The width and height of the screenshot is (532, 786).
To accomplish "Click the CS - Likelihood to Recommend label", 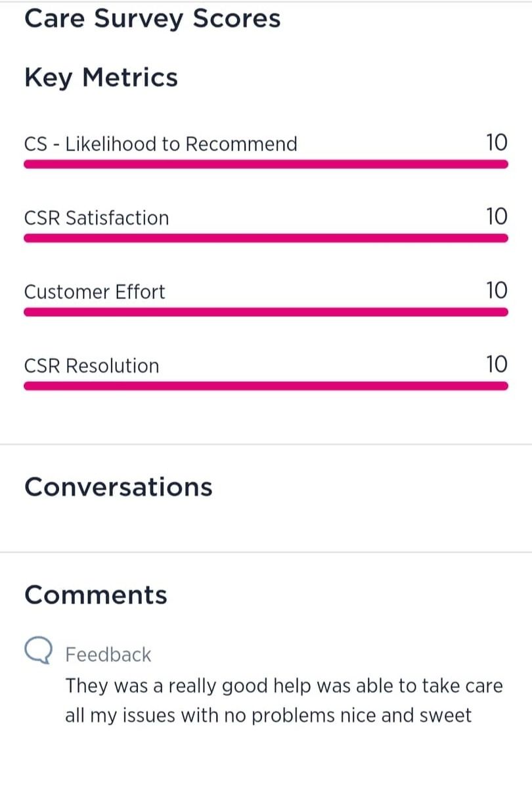I will point(161,144).
